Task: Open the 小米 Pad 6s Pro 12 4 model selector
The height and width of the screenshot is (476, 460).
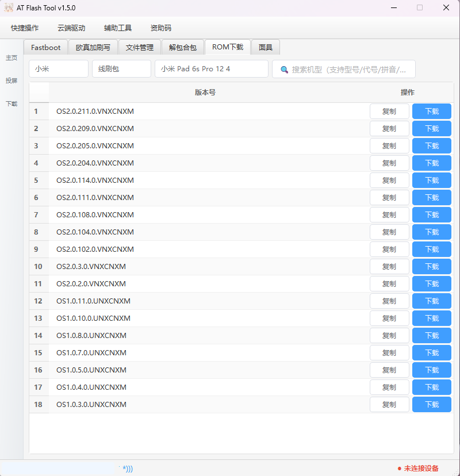Action: click(211, 69)
